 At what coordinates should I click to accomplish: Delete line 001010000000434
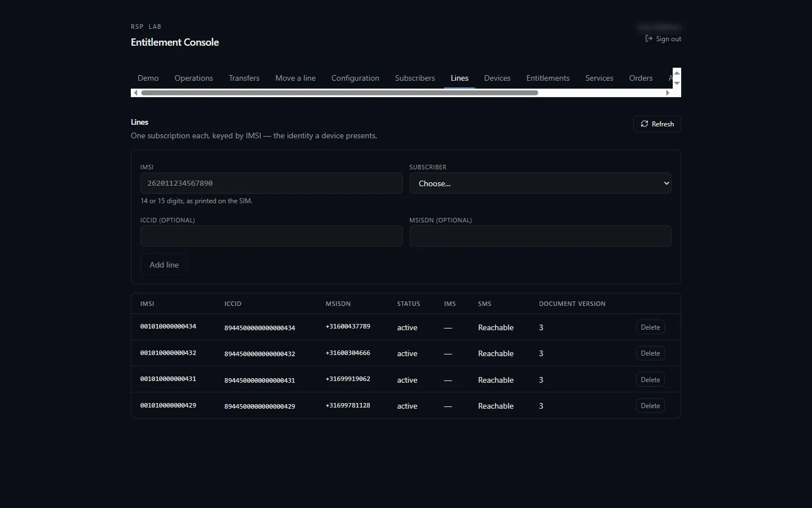pos(650,327)
